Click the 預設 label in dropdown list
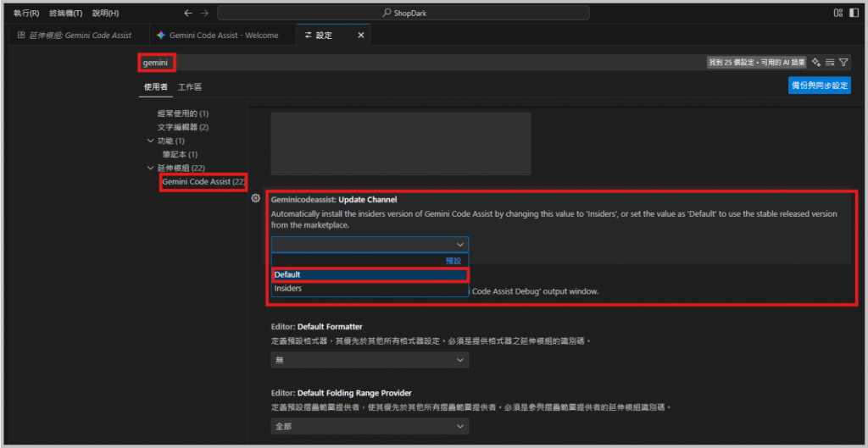Image resolution: width=868 pixels, height=448 pixels. pyautogui.click(x=453, y=261)
